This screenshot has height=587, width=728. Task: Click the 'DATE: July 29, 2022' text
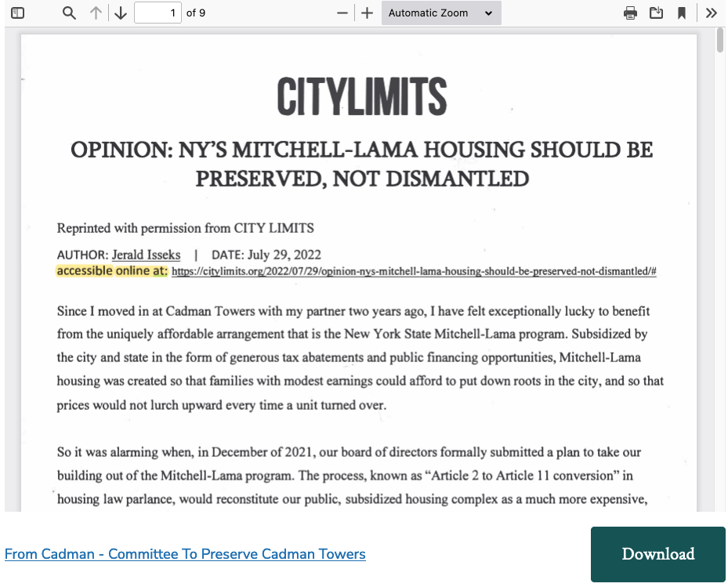[266, 255]
